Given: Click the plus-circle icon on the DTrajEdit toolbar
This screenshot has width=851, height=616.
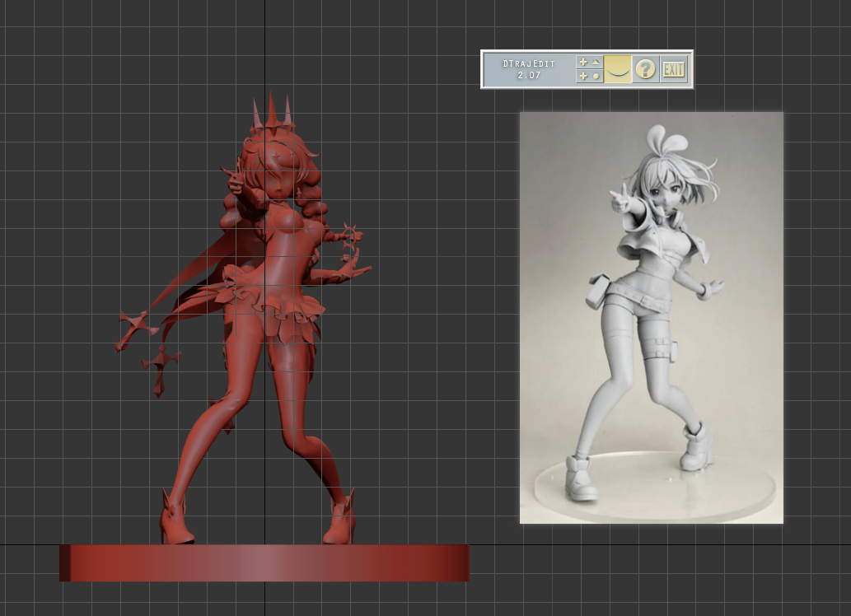Looking at the screenshot, I should point(589,74).
